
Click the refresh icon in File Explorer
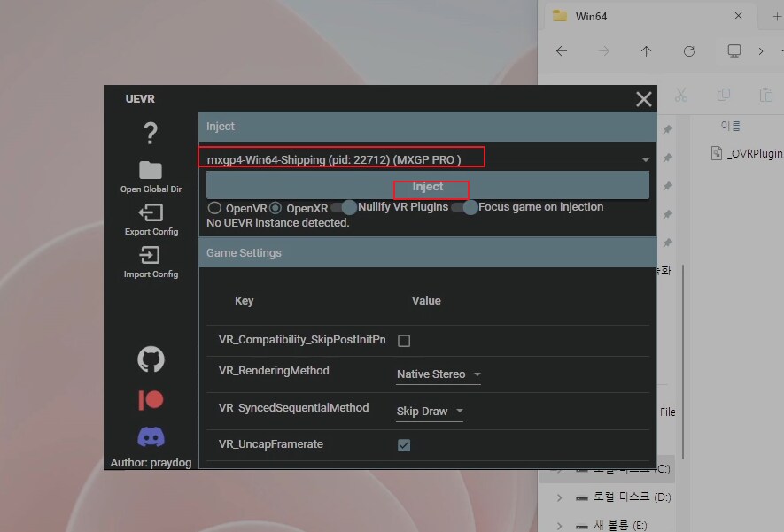pos(688,51)
